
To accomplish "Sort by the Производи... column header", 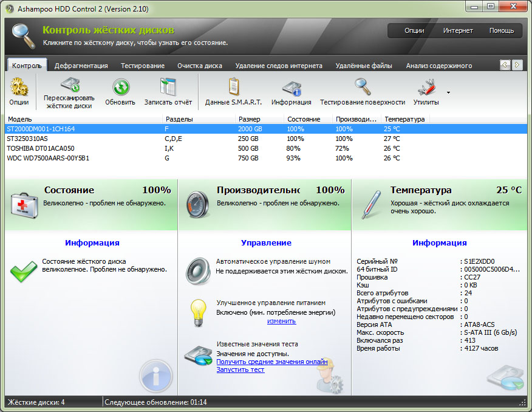I will [x=356, y=119].
